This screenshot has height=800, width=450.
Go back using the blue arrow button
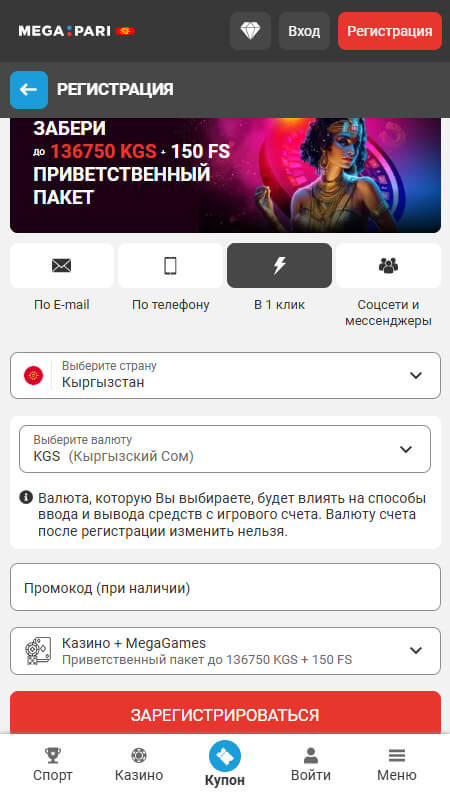[29, 90]
